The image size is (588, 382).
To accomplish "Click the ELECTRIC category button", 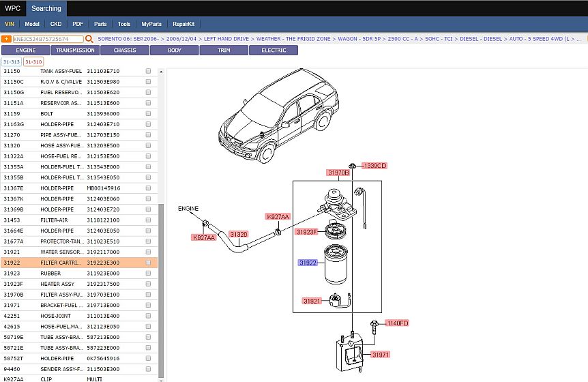I will pyautogui.click(x=274, y=50).
